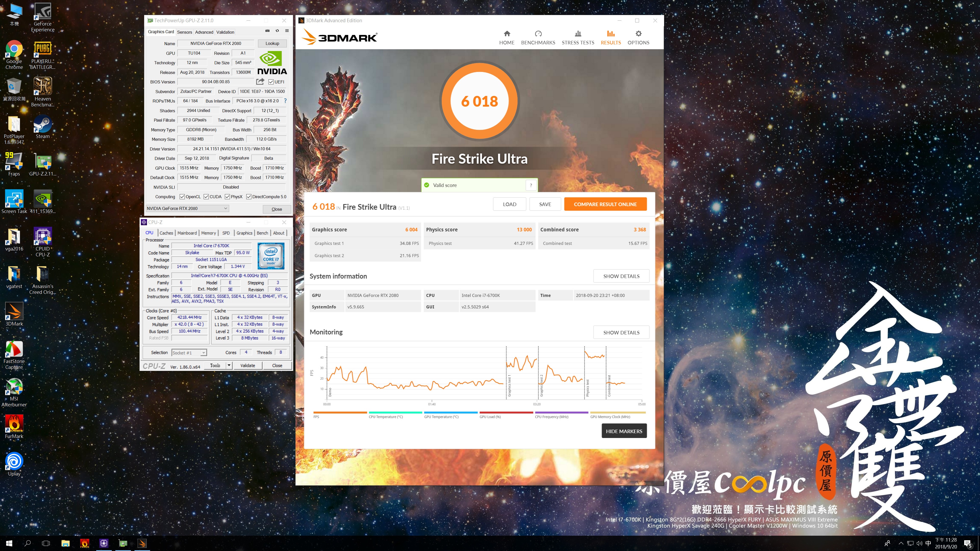Screen dimensions: 980x551
Task: Select CPU Temperature legend bar
Action: coord(395,412)
